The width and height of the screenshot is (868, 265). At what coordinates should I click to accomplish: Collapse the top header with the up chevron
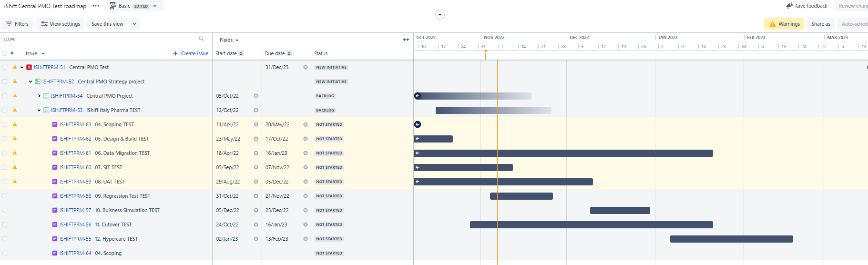point(440,15)
